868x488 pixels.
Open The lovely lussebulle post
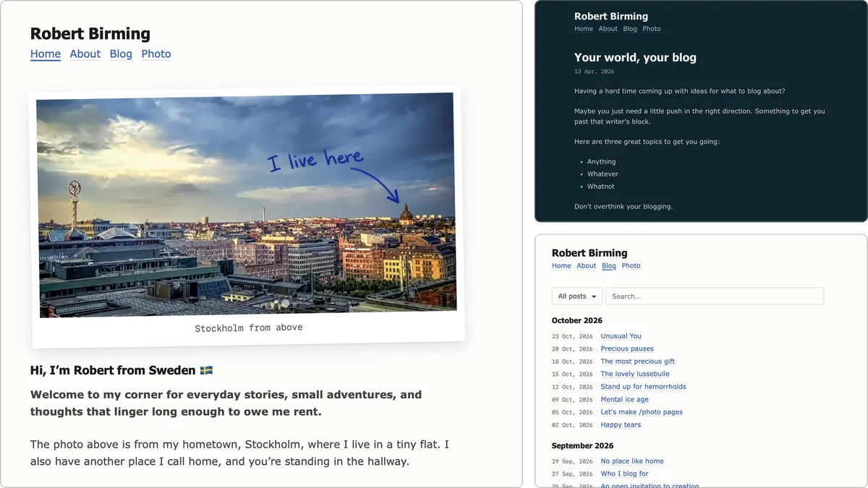pos(635,374)
